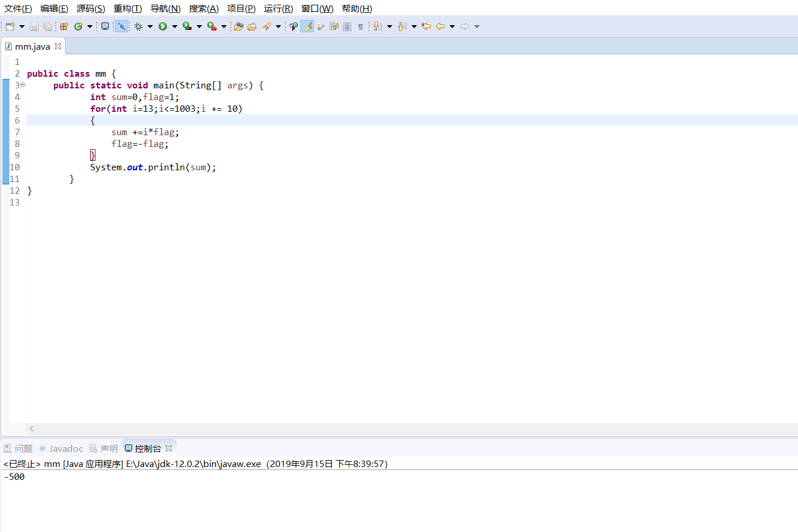
Task: Click the Toggle Breadcrumb icon
Action: point(293,26)
